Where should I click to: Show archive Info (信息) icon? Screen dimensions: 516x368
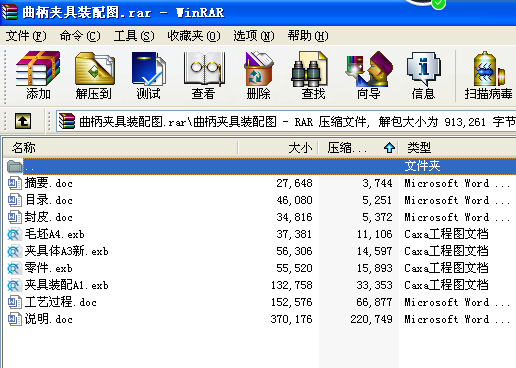click(x=423, y=75)
